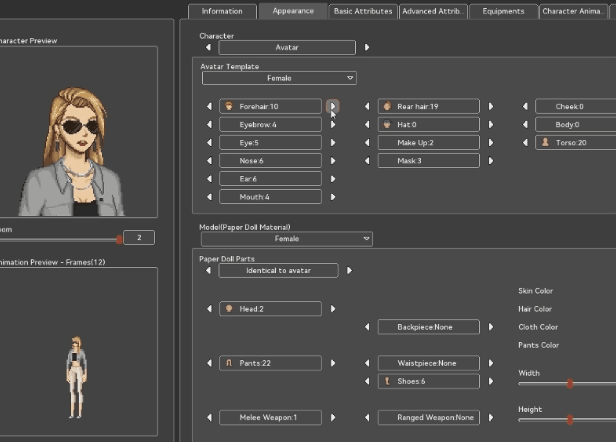Select previous Forehair style
The width and height of the screenshot is (616, 442).
coord(209,106)
